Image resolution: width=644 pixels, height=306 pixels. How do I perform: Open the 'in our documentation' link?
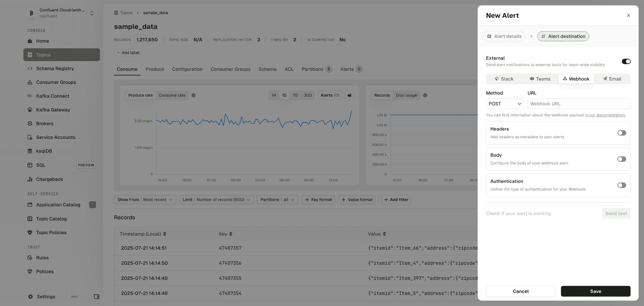pyautogui.click(x=605, y=115)
